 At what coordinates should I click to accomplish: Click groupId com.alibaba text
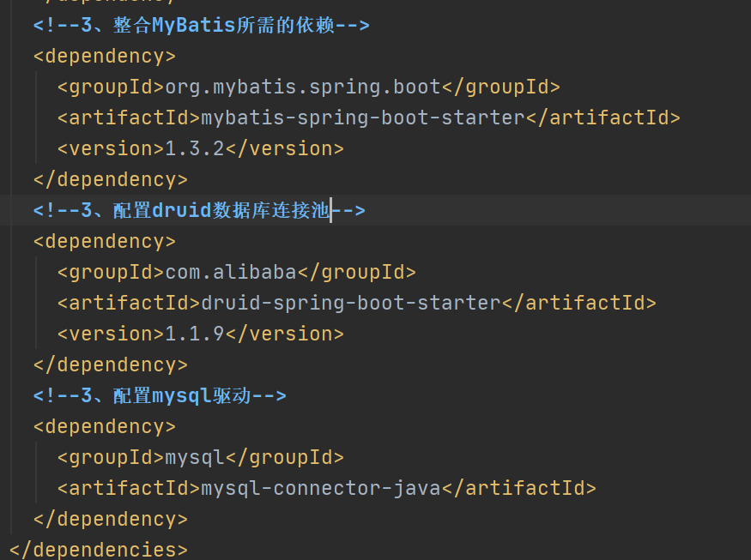click(x=231, y=273)
